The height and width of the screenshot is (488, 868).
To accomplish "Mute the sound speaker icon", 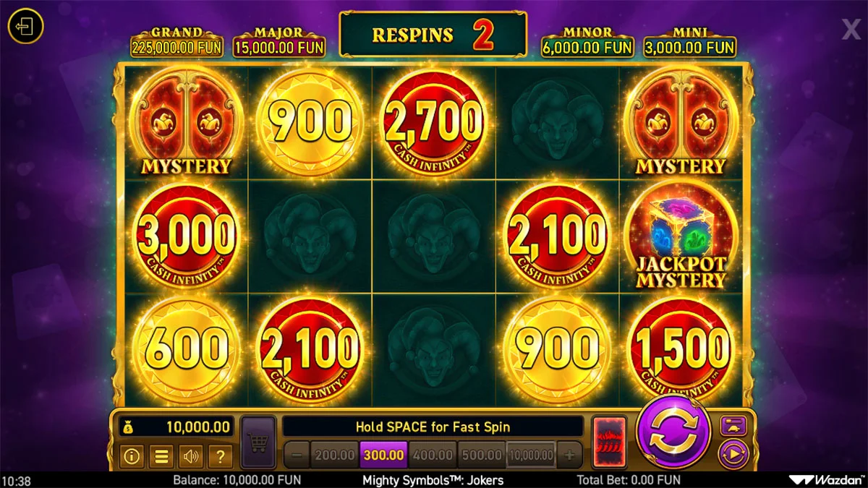I will click(190, 456).
